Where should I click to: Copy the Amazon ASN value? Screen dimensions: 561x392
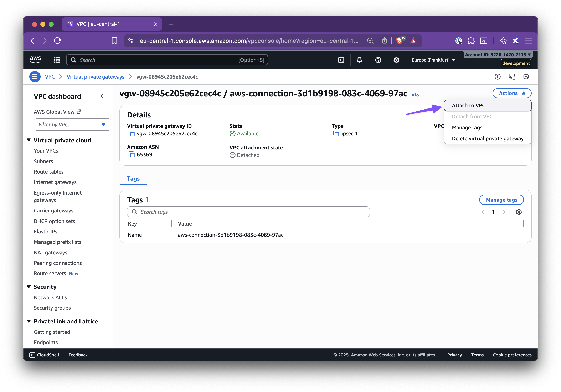click(132, 154)
